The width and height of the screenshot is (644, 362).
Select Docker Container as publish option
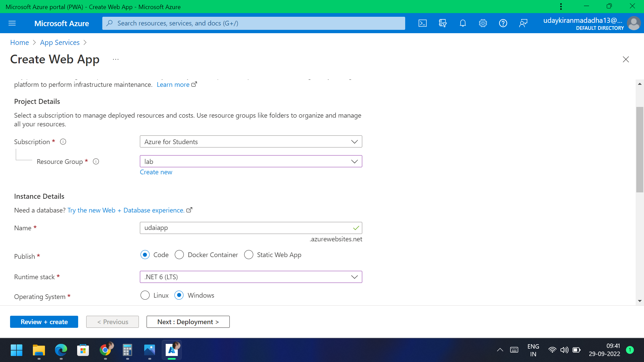pos(179,255)
